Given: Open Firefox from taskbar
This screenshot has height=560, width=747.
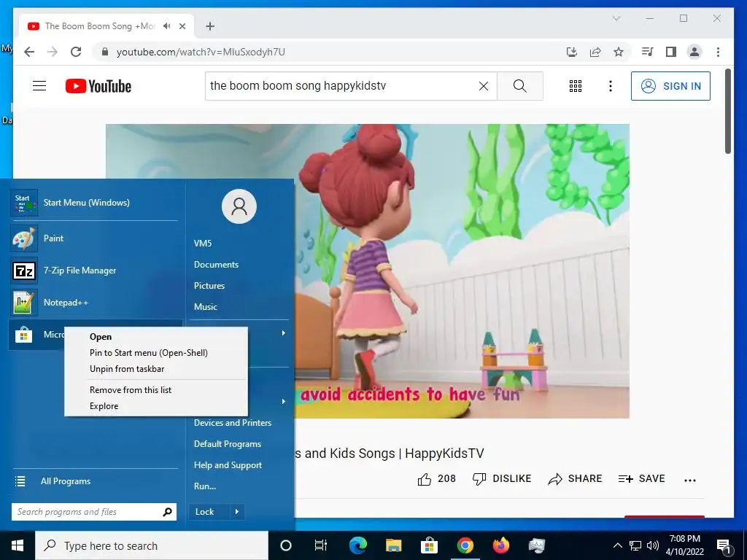Looking at the screenshot, I should 500,545.
